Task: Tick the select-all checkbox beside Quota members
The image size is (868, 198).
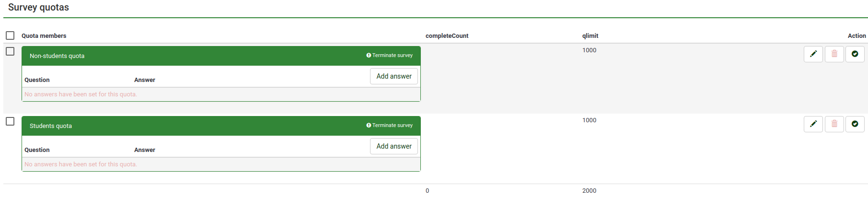Action: (10, 35)
